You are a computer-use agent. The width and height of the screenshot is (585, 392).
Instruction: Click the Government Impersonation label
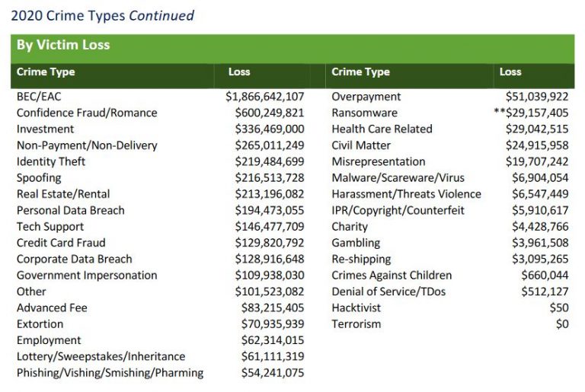pos(87,276)
